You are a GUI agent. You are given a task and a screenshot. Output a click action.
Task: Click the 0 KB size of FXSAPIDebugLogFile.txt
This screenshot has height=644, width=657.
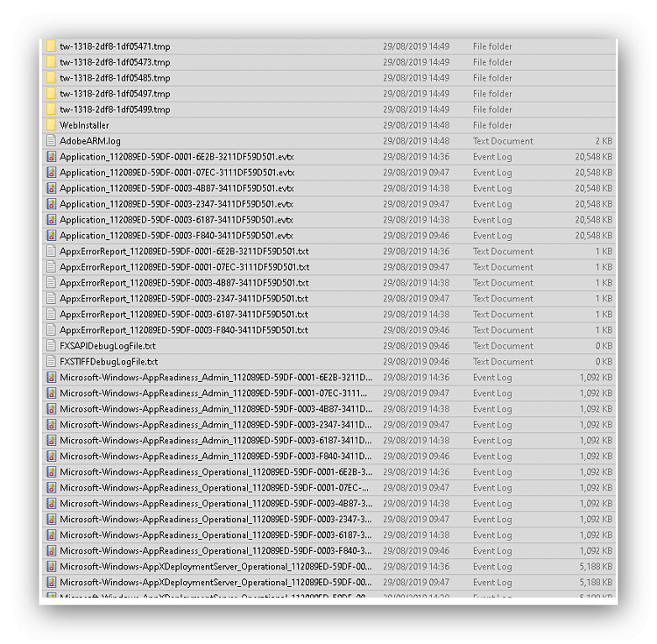coord(604,346)
